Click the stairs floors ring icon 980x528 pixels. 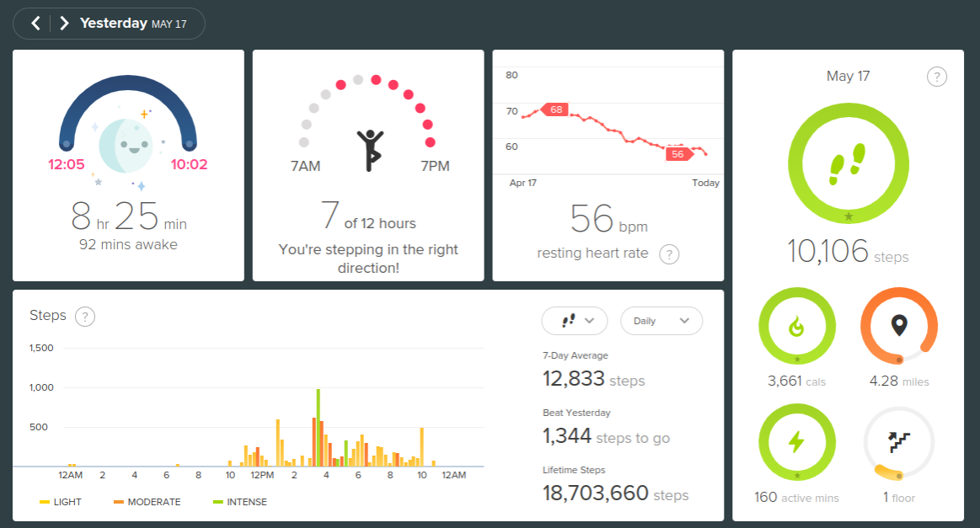pos(899,442)
